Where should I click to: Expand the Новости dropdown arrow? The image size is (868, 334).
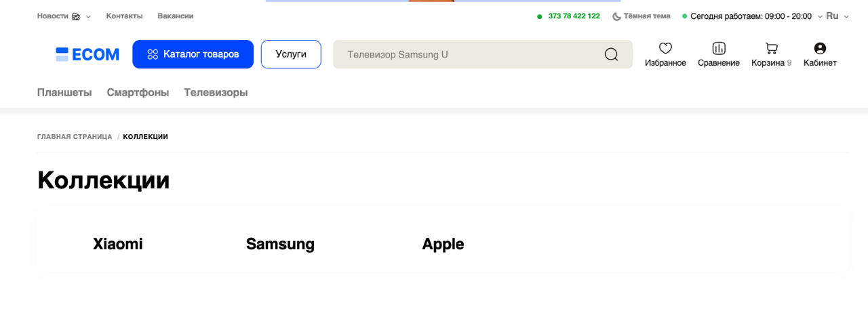coord(88,17)
